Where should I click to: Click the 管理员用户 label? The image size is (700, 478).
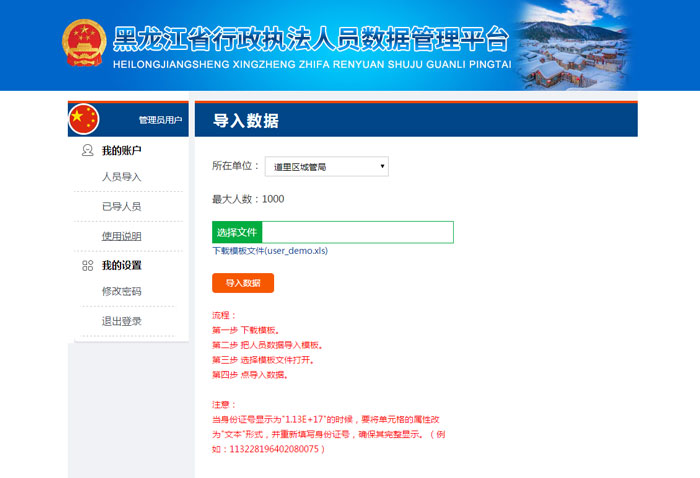tap(160, 120)
